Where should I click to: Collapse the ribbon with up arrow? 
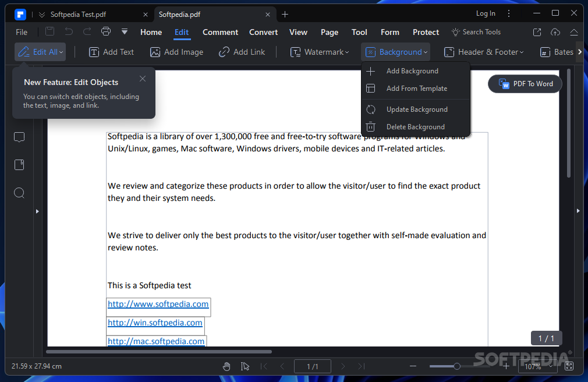tap(574, 32)
